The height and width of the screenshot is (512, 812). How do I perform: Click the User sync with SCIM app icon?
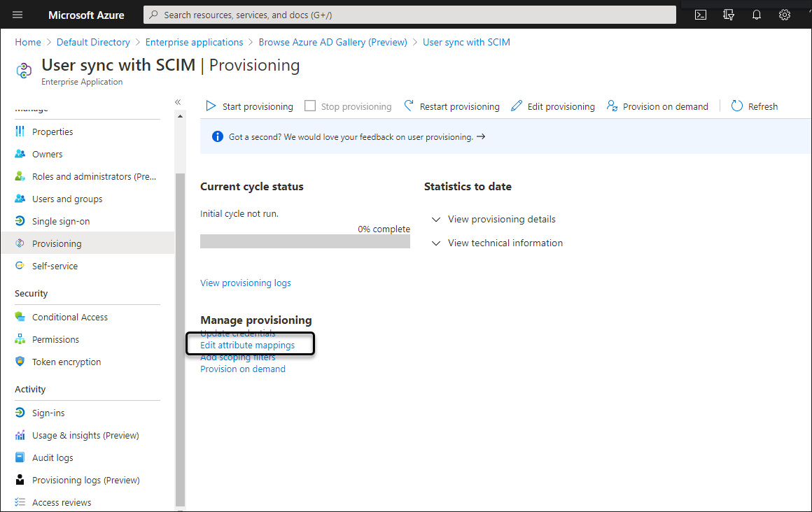24,71
